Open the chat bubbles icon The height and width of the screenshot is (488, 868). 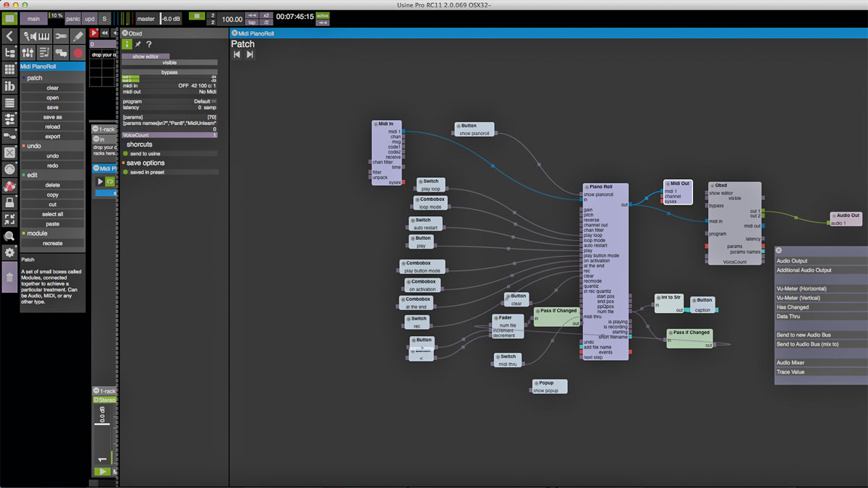pyautogui.click(x=61, y=53)
